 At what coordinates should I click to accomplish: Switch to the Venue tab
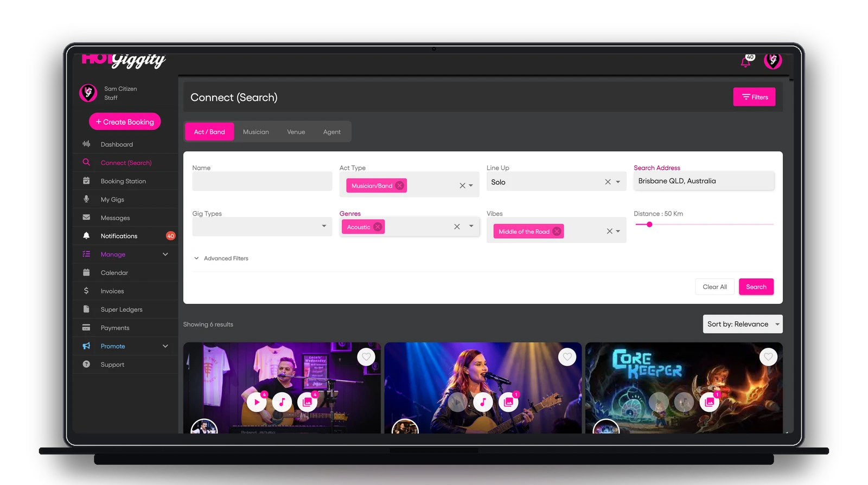[x=296, y=132]
